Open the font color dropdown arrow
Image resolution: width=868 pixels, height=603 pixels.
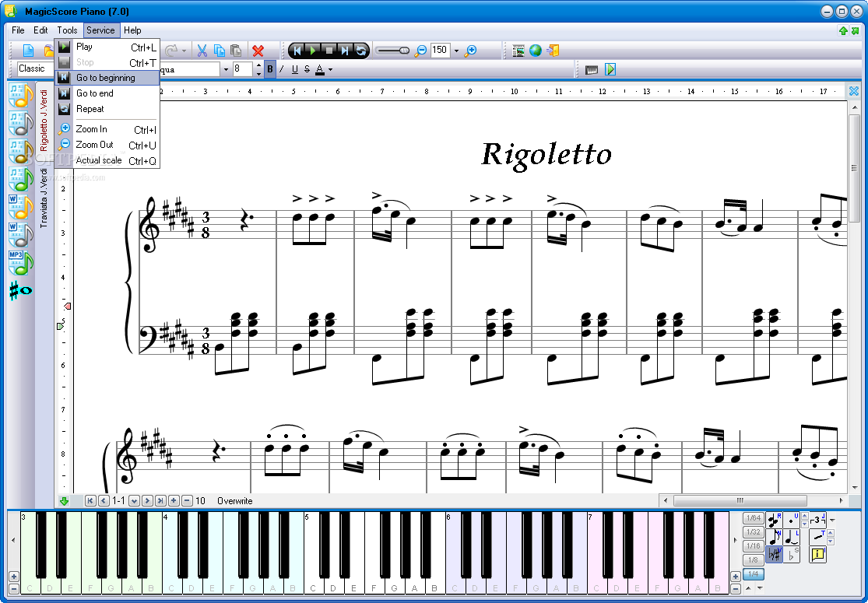pyautogui.click(x=331, y=70)
